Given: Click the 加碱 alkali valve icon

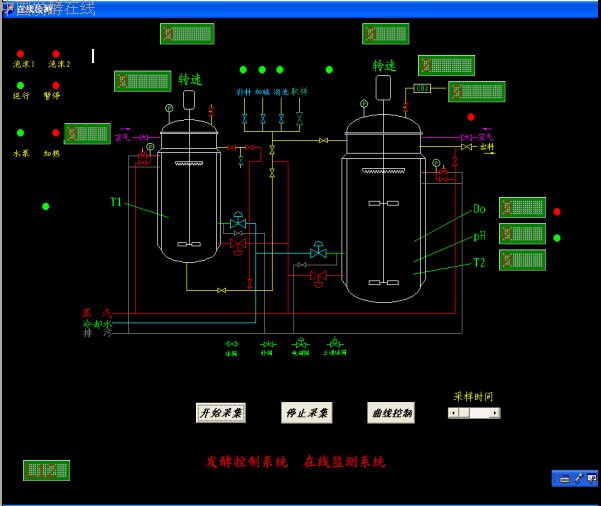Looking at the screenshot, I should pyautogui.click(x=263, y=119).
